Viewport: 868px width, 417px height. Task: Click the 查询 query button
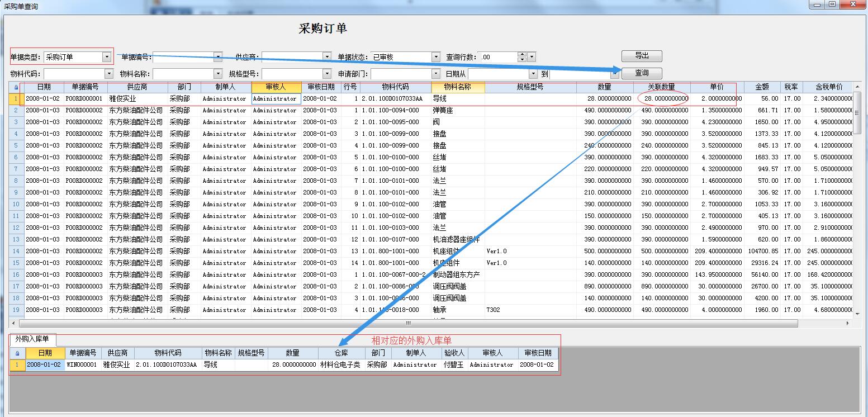(x=641, y=73)
